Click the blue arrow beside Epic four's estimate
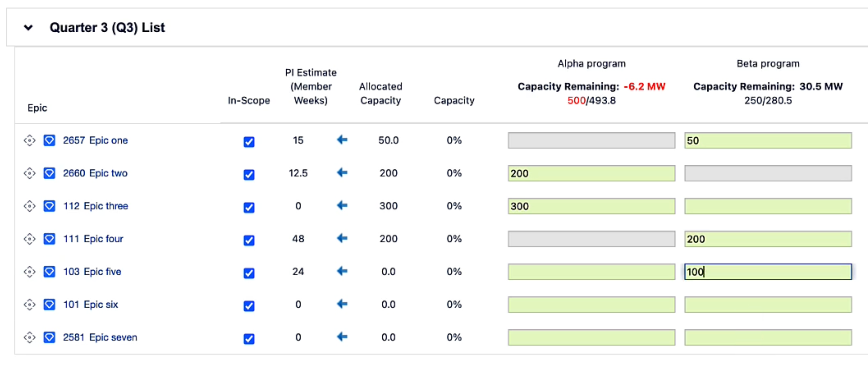Viewport: 868px width, 370px height. point(342,239)
